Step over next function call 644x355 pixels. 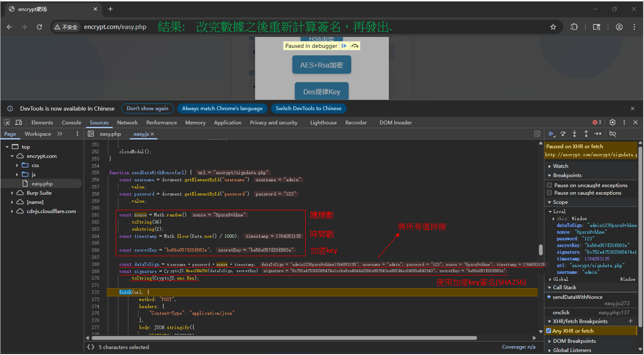click(563, 133)
